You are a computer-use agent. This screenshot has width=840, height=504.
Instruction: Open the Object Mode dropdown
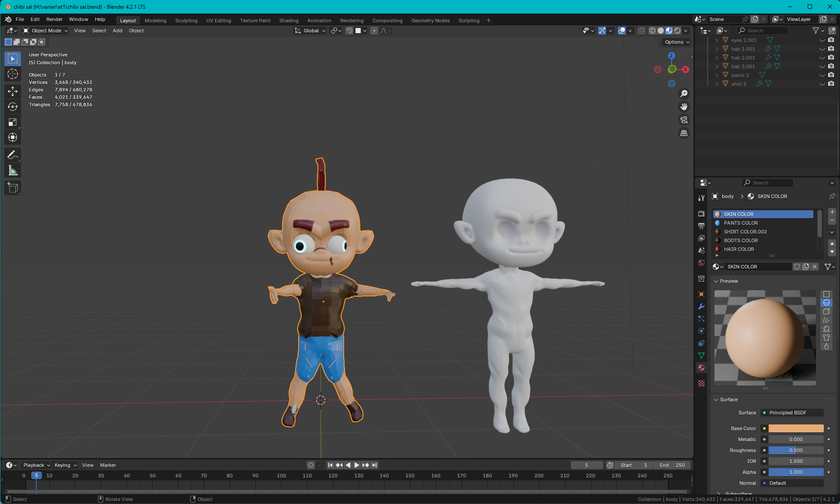pos(45,31)
